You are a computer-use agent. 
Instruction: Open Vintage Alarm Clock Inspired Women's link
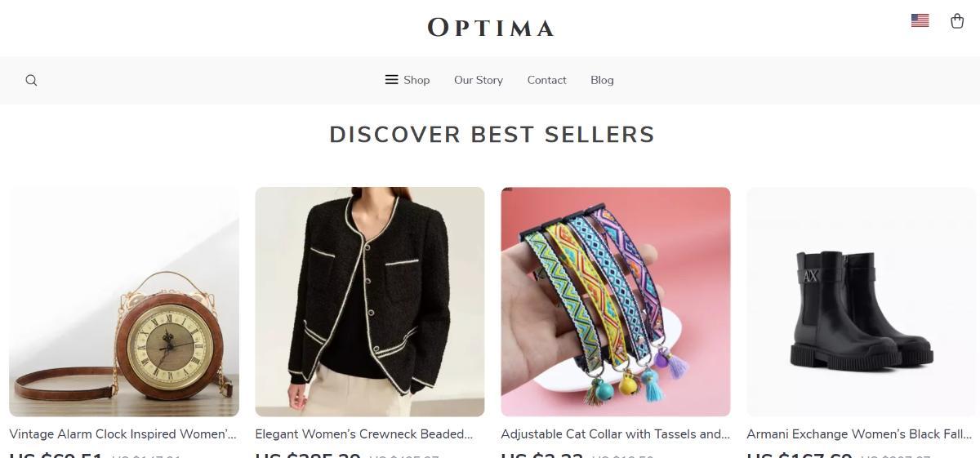(x=123, y=434)
